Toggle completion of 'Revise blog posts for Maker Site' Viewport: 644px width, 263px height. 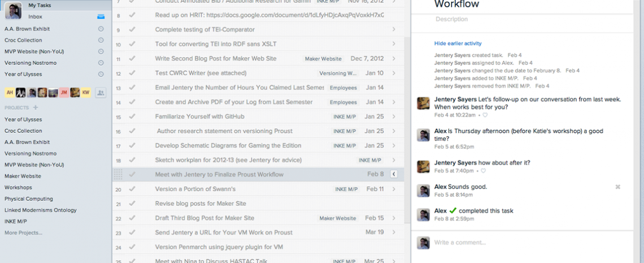point(132,204)
